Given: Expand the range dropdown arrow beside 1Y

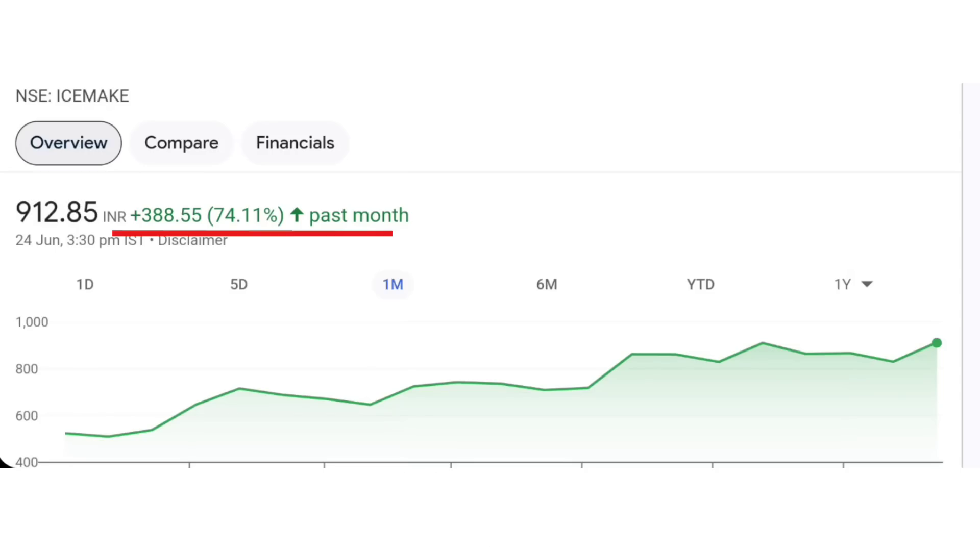Looking at the screenshot, I should pos(867,284).
